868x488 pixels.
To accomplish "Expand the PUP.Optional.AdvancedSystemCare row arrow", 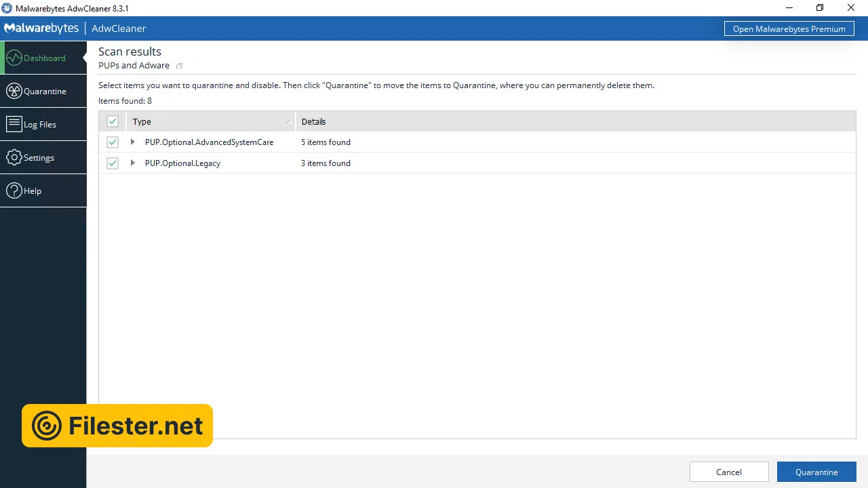I will pos(133,142).
